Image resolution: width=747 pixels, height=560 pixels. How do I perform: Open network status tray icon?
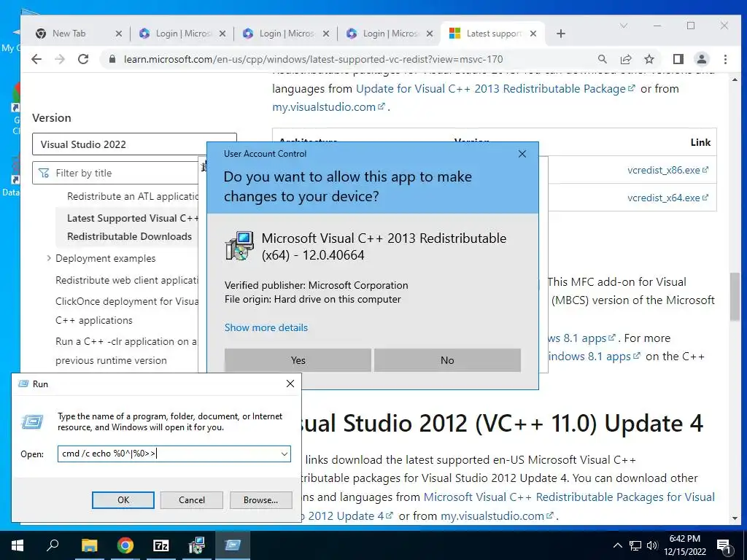coord(635,545)
